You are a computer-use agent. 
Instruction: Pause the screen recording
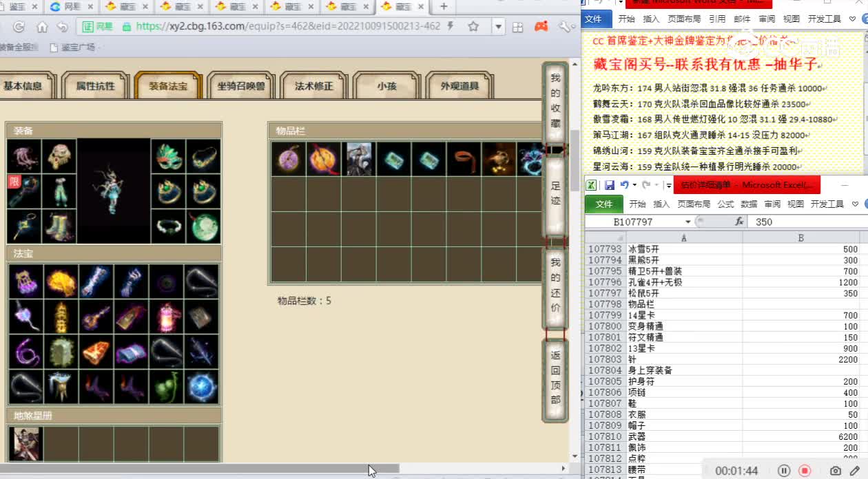(x=784, y=471)
